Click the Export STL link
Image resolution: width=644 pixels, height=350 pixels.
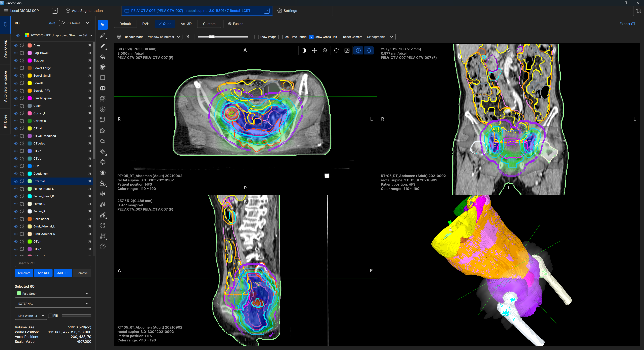point(628,24)
